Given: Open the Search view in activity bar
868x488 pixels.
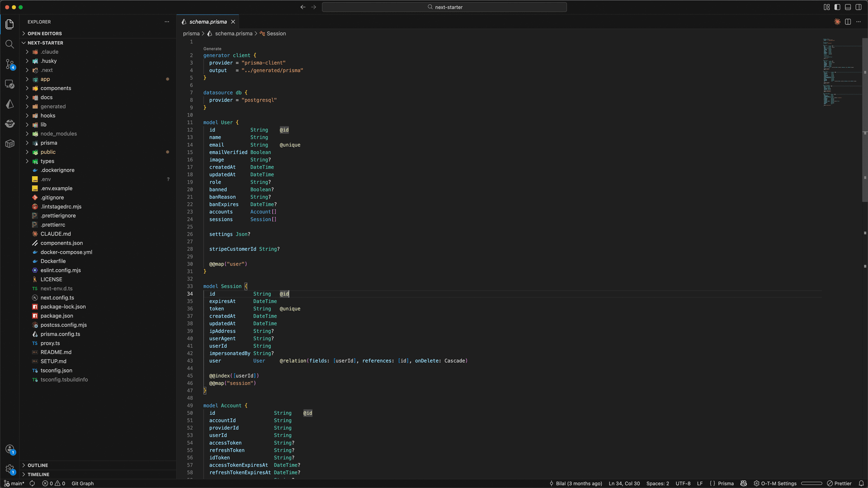Looking at the screenshot, I should click(9, 44).
